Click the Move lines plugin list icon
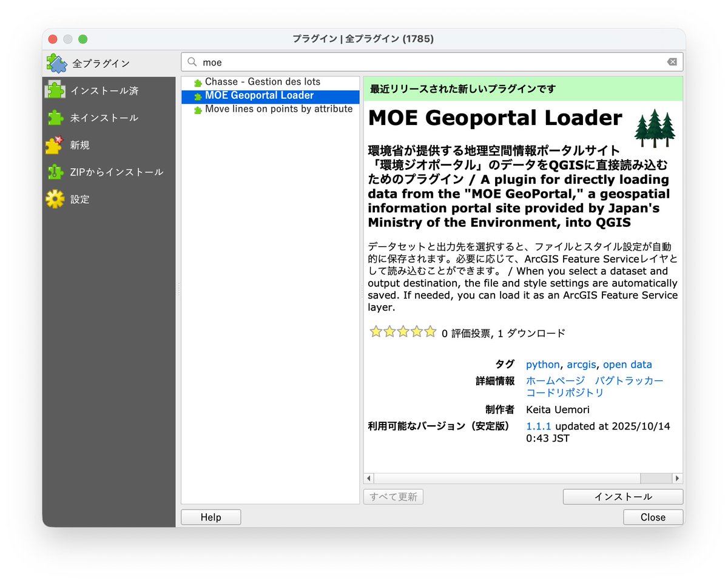728x583 pixels. (198, 110)
